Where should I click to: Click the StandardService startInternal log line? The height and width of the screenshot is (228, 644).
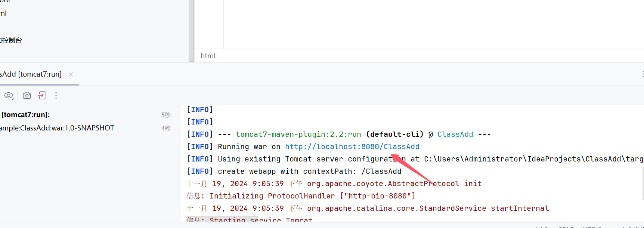(368, 208)
